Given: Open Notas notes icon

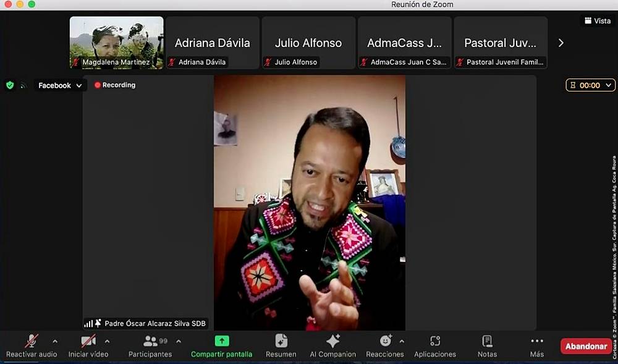Looking at the screenshot, I should [487, 341].
